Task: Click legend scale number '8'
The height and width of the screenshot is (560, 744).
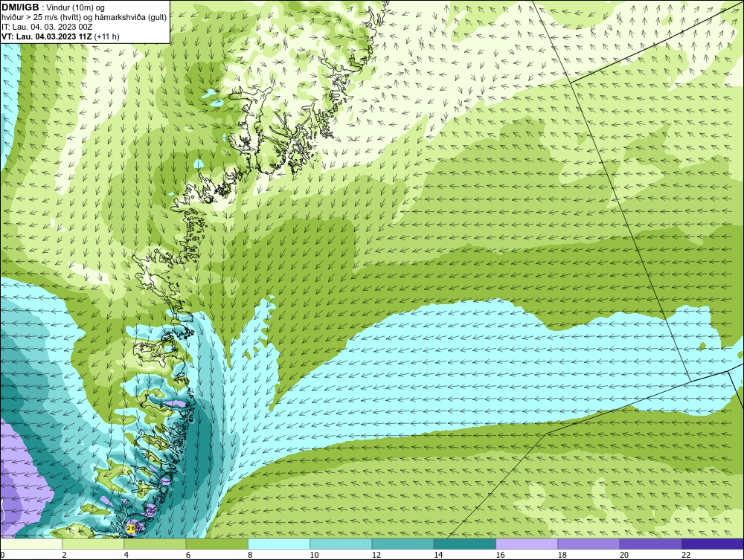Action: pyautogui.click(x=250, y=556)
